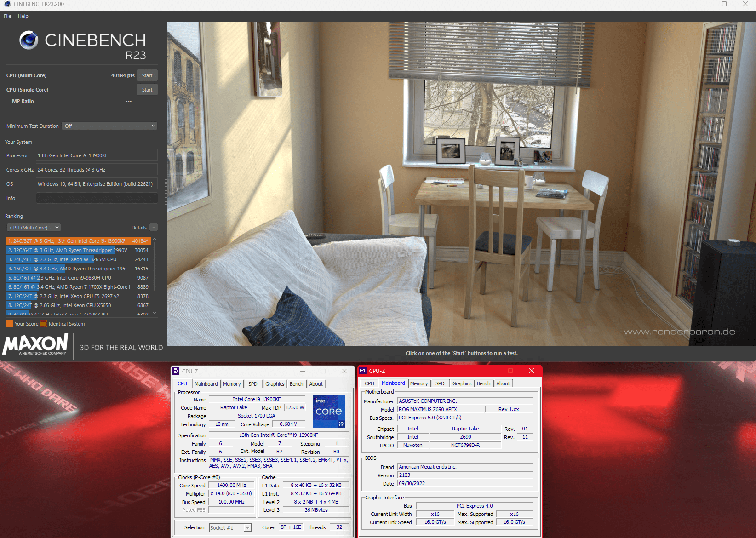Image resolution: width=756 pixels, height=538 pixels.
Task: Click the Model value ROG MAXIMUS Z690 APEX
Action: (441, 409)
